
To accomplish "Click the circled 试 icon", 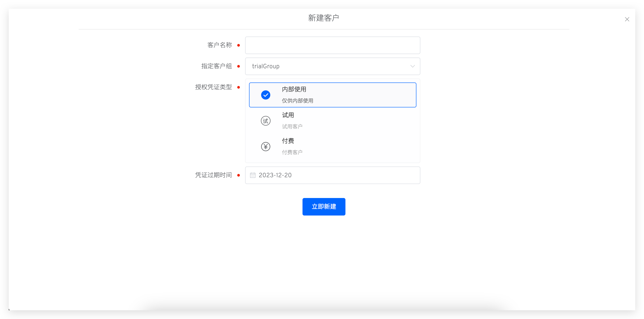I will [265, 121].
